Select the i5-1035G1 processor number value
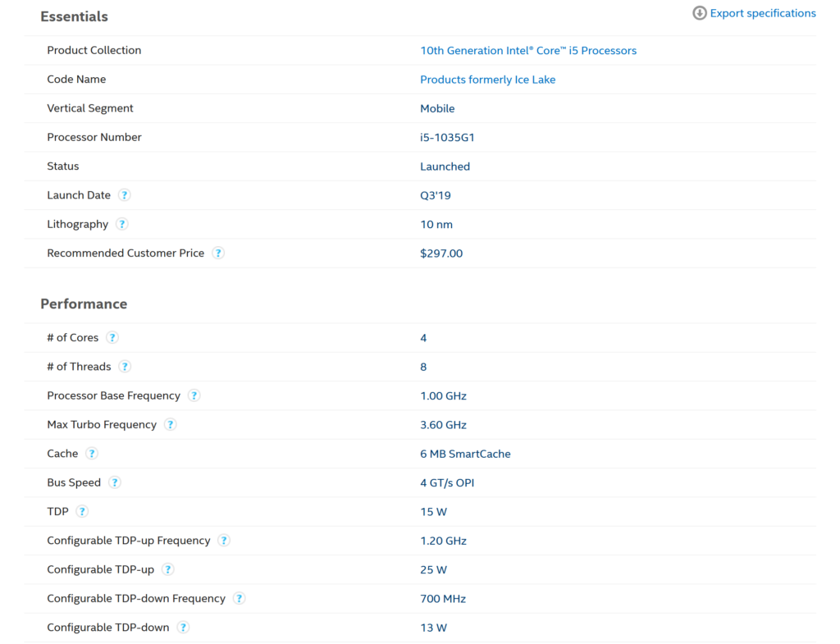This screenshot has width=840, height=644. click(447, 138)
